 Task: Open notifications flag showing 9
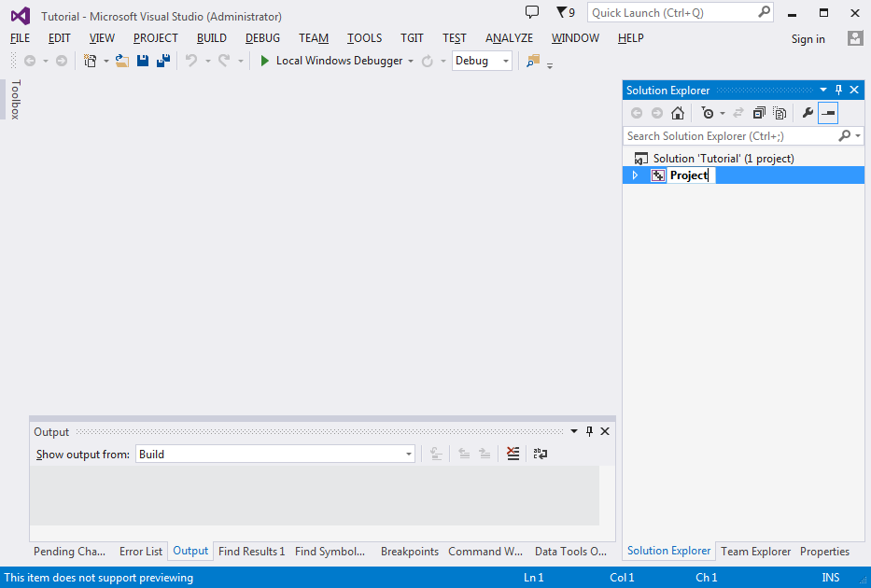pyautogui.click(x=566, y=12)
